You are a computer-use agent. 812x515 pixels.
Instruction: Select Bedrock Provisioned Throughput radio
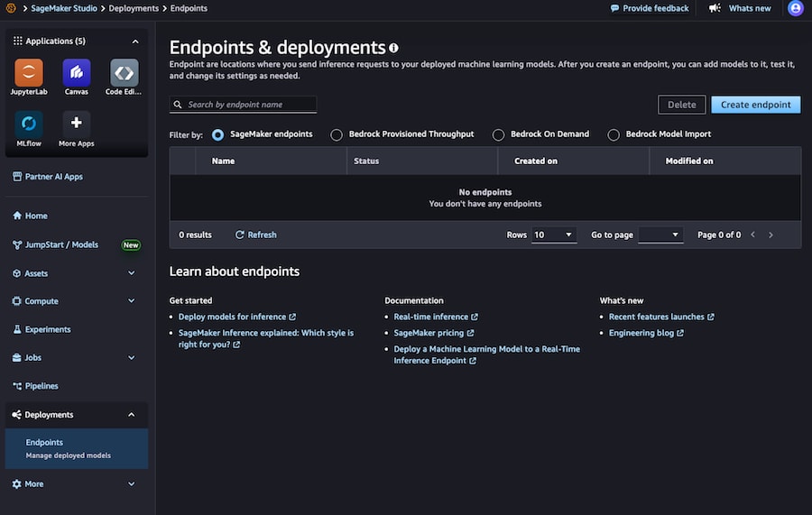coord(337,134)
